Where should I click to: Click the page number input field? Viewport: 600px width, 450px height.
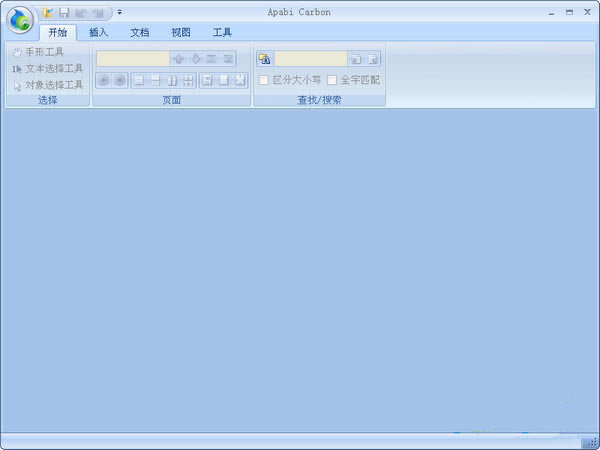[x=133, y=59]
